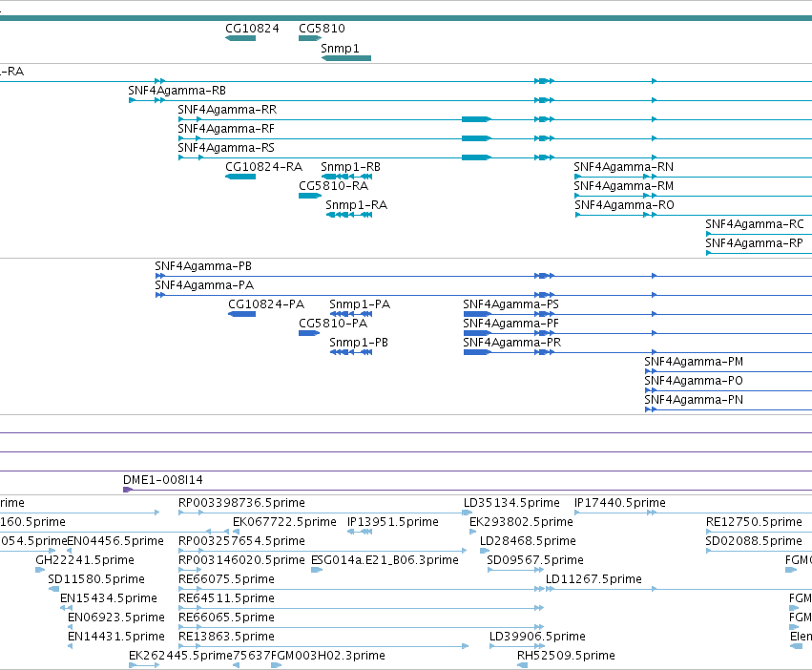The image size is (812, 670).
Task: Click the LD39906.5prime EST label
Action: [x=537, y=637]
